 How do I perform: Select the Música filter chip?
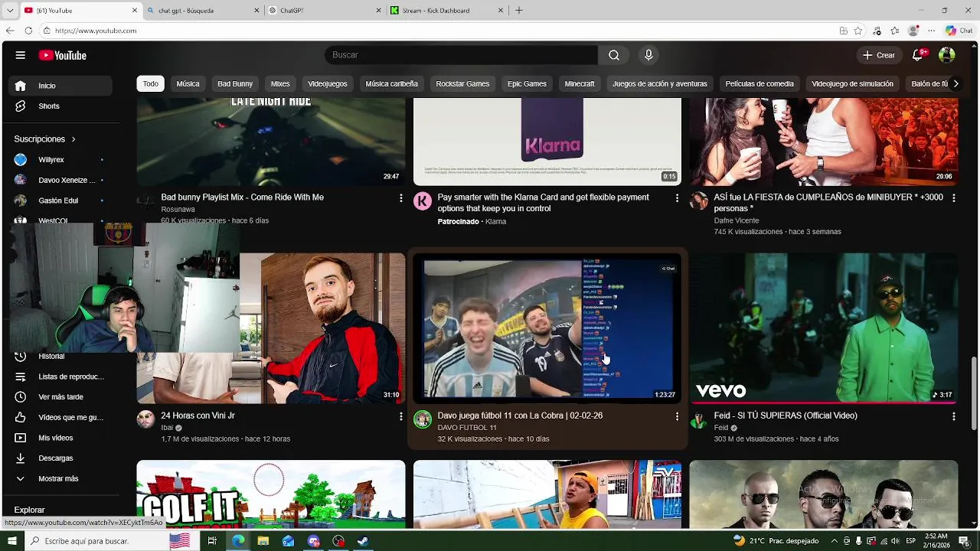(188, 83)
